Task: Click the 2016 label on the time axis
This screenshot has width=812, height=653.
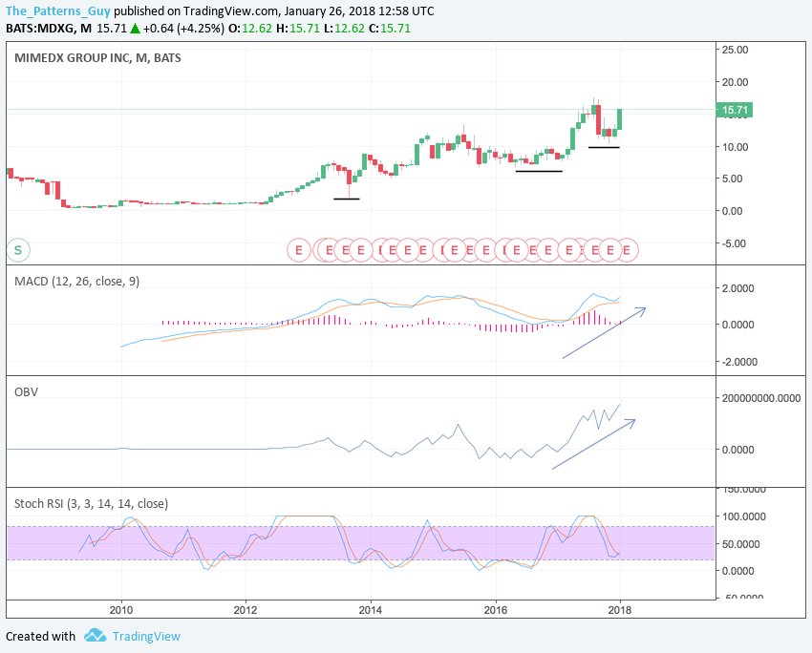Action: (x=496, y=611)
